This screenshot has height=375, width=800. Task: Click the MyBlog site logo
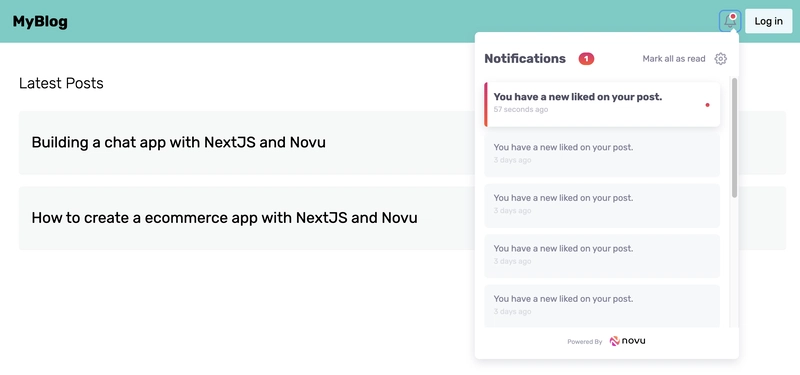40,21
